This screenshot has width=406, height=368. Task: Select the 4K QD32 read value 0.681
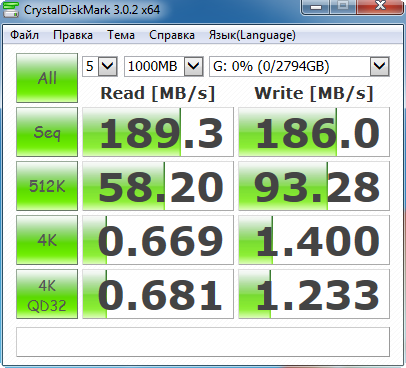158,294
